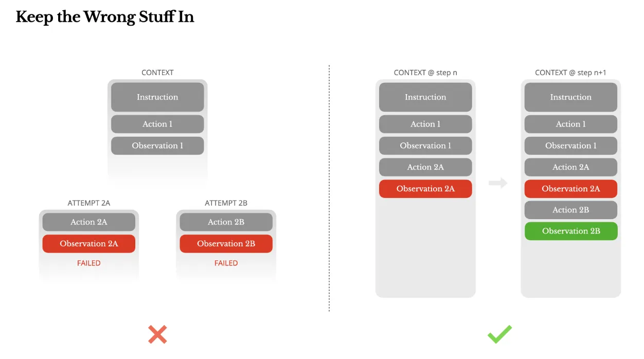Click the Action 2A block under ATTEMPT 2A
Image resolution: width=644 pixels, height=359 pixels.
(x=89, y=222)
